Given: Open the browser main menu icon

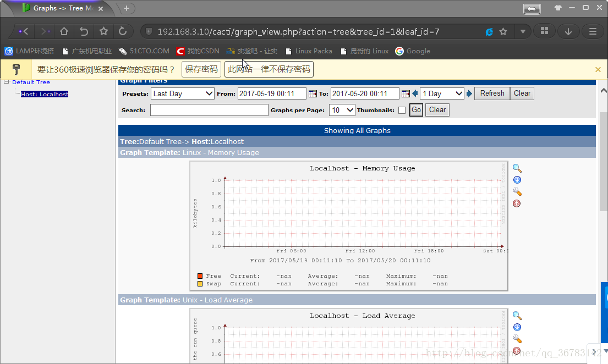Looking at the screenshot, I should [593, 31].
